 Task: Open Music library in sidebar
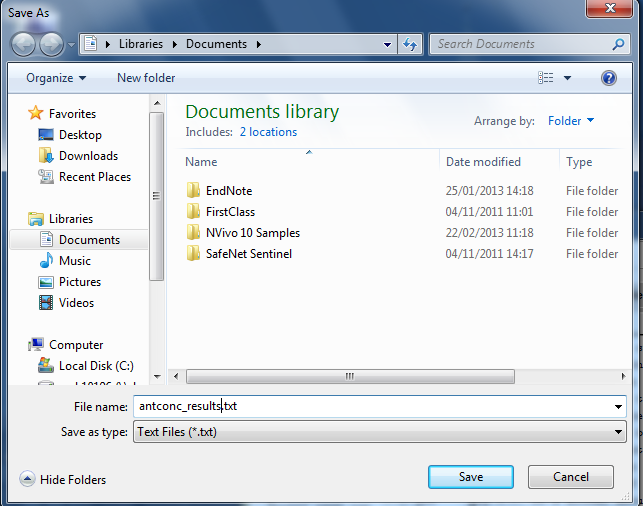[74, 261]
